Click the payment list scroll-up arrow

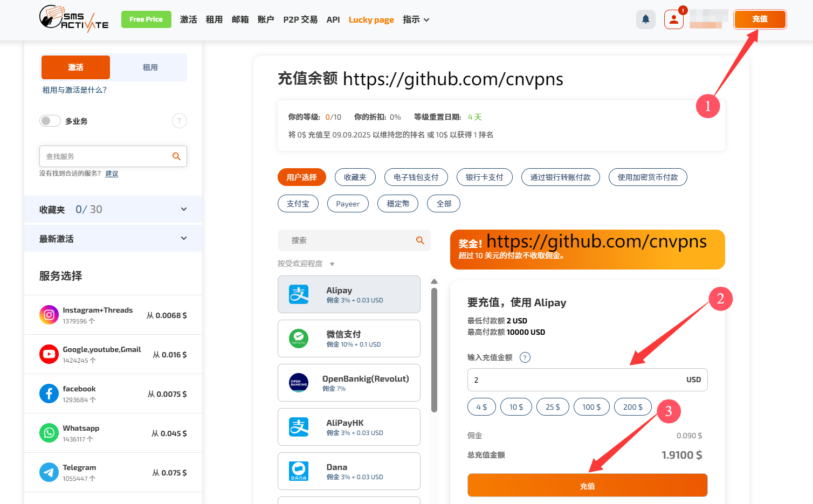[x=435, y=281]
